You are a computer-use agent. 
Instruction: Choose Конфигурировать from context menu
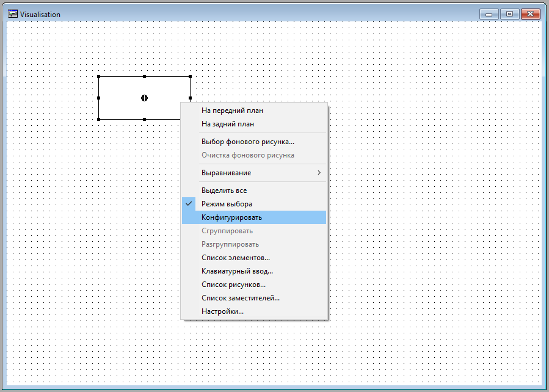click(231, 217)
